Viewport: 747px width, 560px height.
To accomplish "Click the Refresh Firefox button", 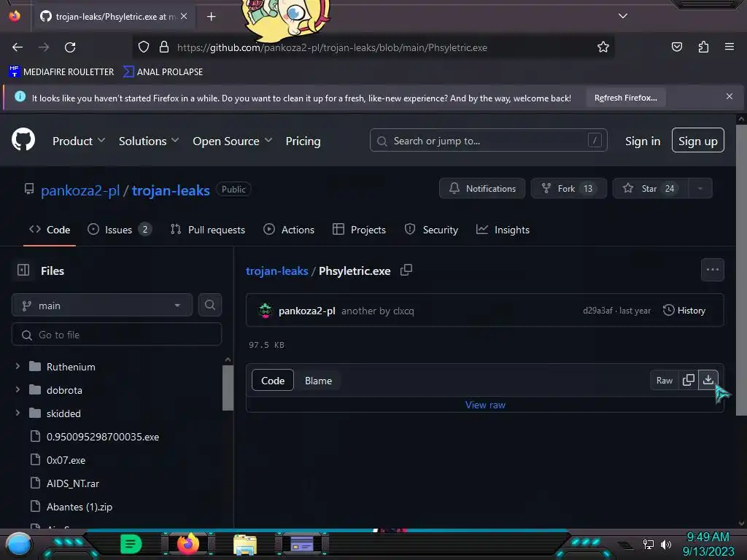I will click(x=625, y=98).
